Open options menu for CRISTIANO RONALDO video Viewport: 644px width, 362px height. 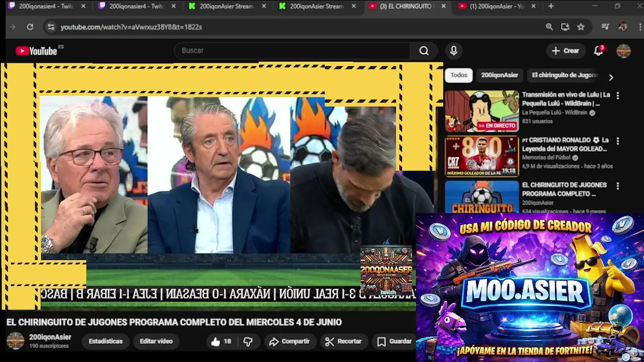click(x=618, y=141)
